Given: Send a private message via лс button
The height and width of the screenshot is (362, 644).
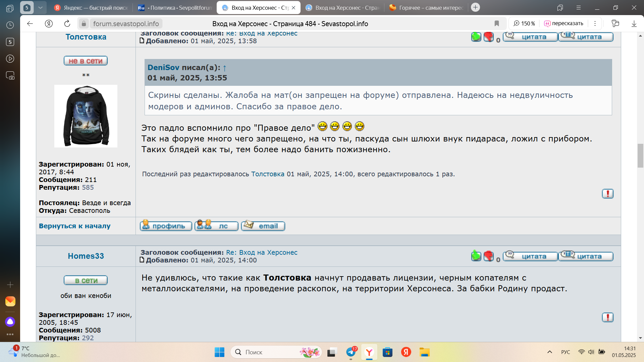Looking at the screenshot, I should [216, 226].
